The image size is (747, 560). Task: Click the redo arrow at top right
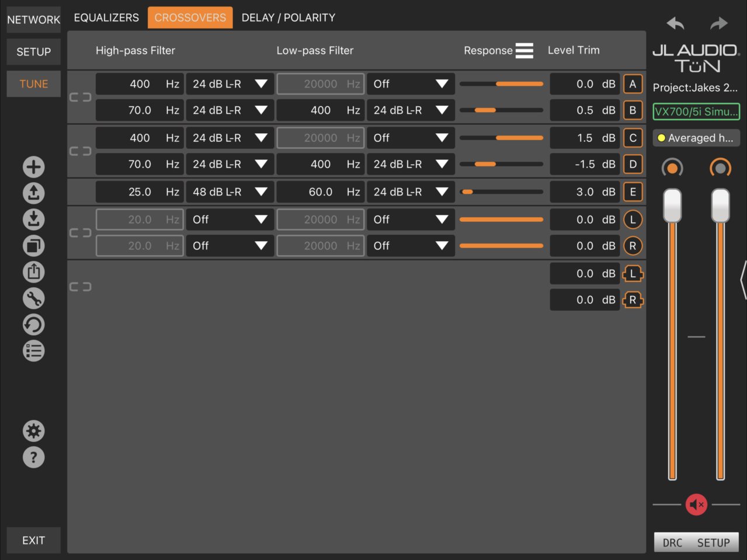click(x=719, y=23)
